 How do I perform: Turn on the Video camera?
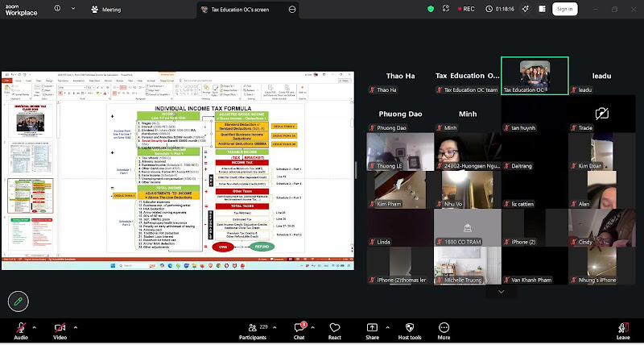pyautogui.click(x=60, y=331)
